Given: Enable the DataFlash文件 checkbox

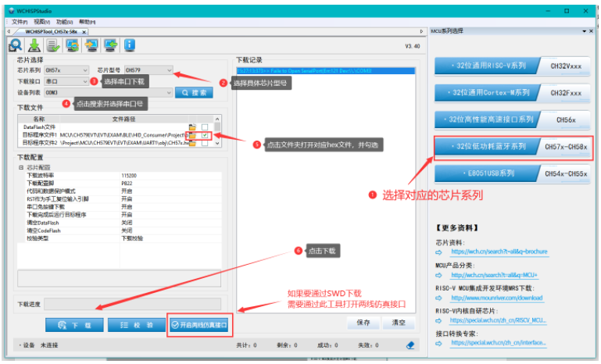Looking at the screenshot, I should pyautogui.click(x=205, y=127).
